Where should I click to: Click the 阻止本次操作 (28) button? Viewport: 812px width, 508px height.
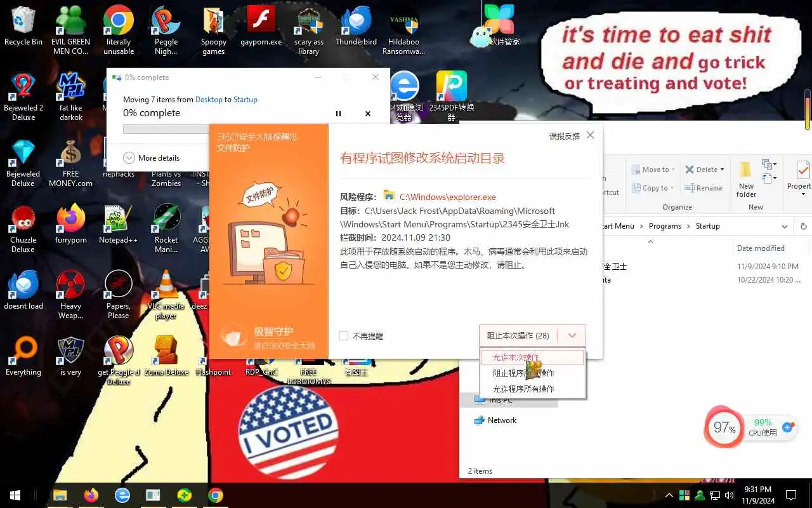(x=518, y=335)
